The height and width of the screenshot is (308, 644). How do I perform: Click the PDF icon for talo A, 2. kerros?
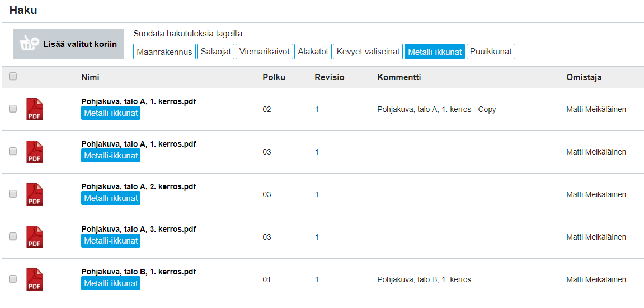pyautogui.click(x=35, y=194)
